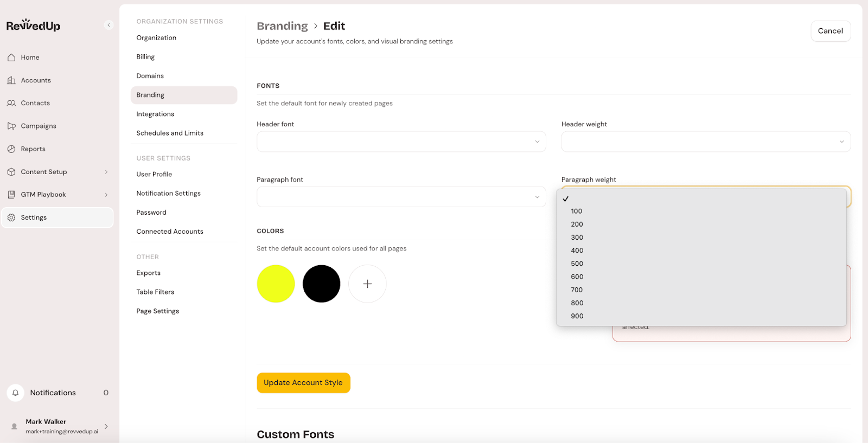Select the yellow color swatch
This screenshot has width=868, height=443.
click(276, 284)
